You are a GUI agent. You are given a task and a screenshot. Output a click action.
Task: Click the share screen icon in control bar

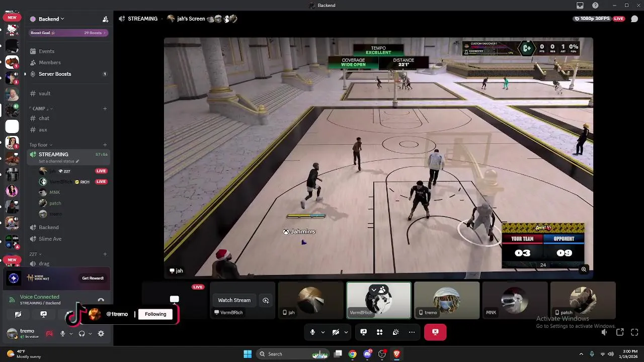pyautogui.click(x=364, y=332)
